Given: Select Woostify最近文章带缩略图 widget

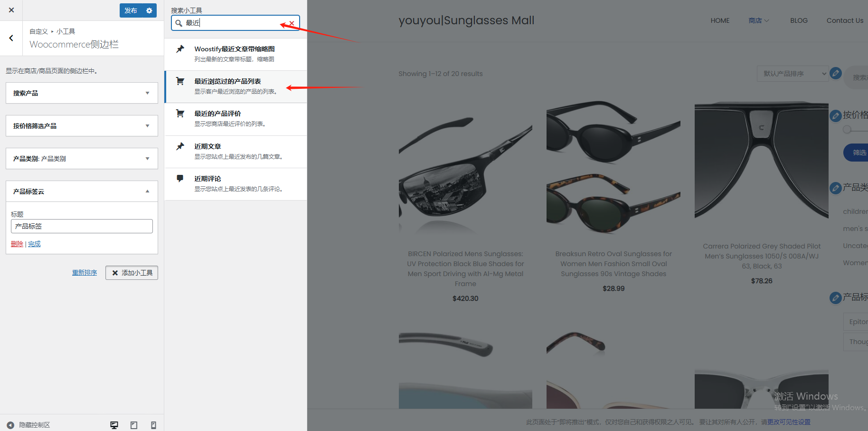Looking at the screenshot, I should pyautogui.click(x=236, y=54).
